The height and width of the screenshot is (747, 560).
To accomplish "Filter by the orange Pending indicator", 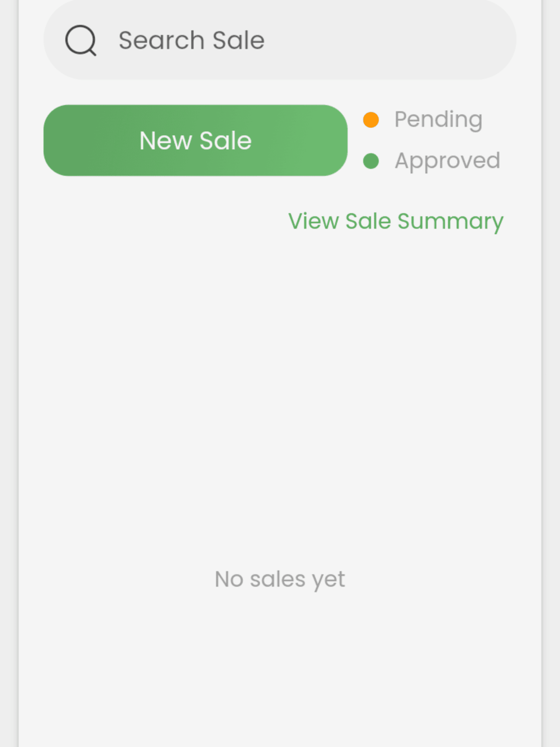I will (x=371, y=120).
